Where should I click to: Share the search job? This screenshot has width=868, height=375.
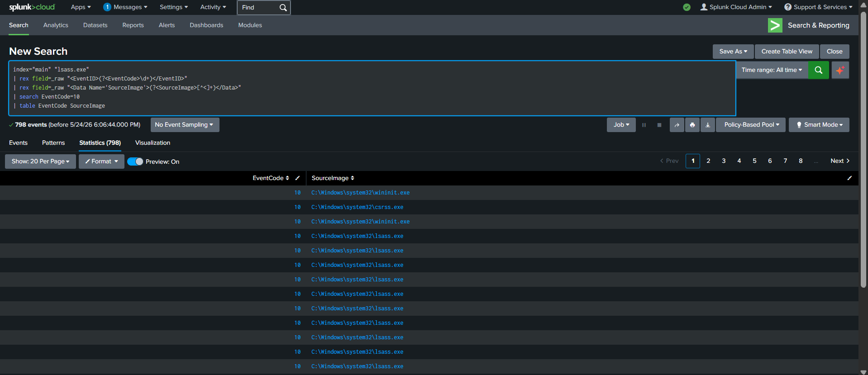[677, 125]
